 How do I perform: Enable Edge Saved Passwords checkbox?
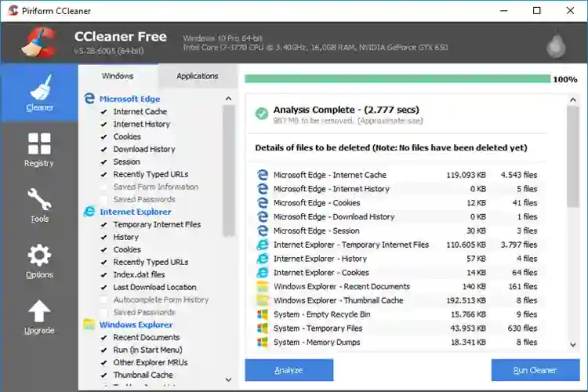click(103, 200)
